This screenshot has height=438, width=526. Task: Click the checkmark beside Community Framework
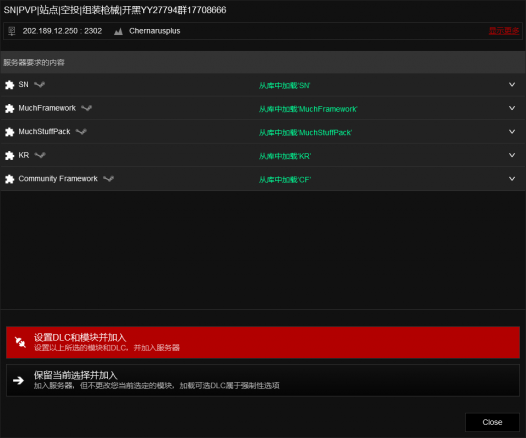tap(108, 178)
